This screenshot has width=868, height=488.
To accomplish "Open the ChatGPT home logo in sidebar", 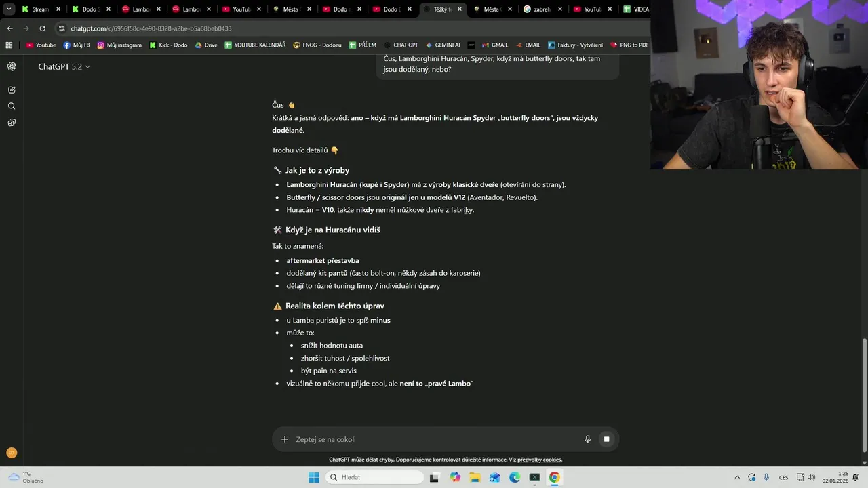I will point(12,66).
